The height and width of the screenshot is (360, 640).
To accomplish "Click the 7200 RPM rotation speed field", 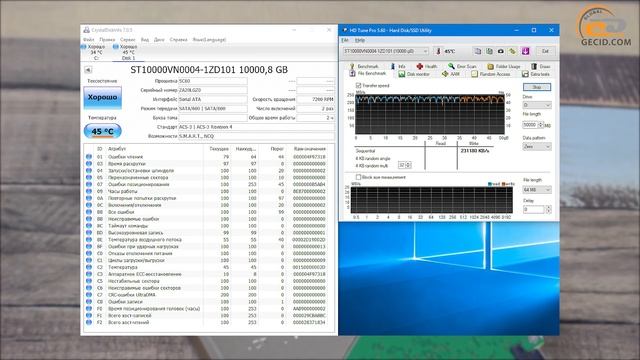I will click(315, 99).
